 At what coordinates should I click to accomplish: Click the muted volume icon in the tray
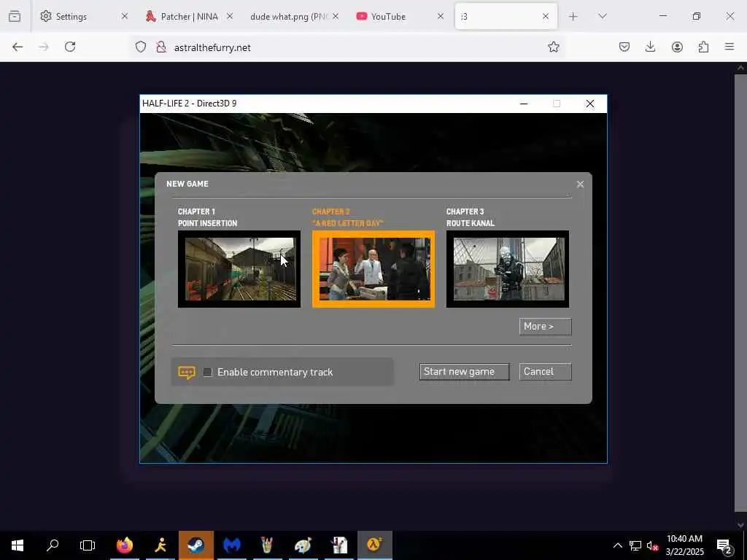pos(652,545)
